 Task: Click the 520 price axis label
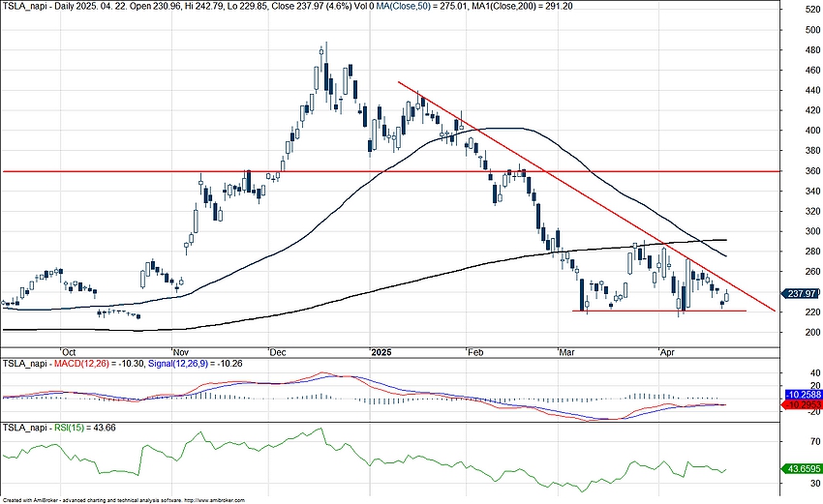[x=812, y=9]
